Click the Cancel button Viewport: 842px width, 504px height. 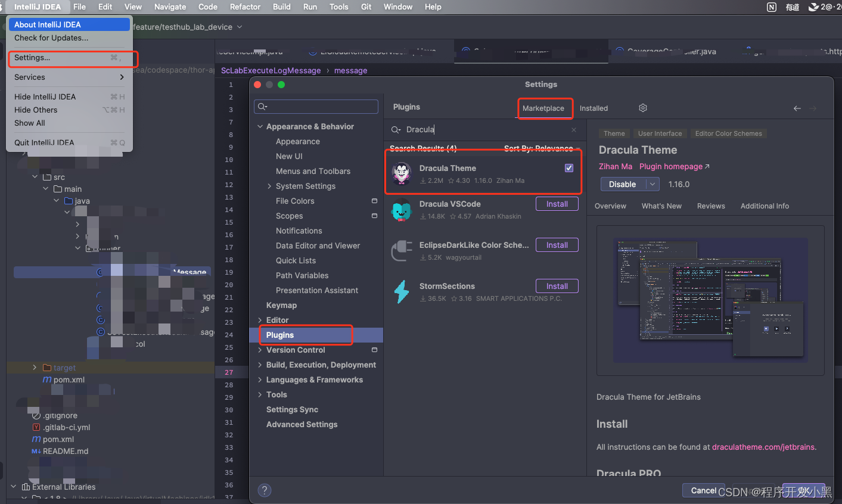coord(704,490)
